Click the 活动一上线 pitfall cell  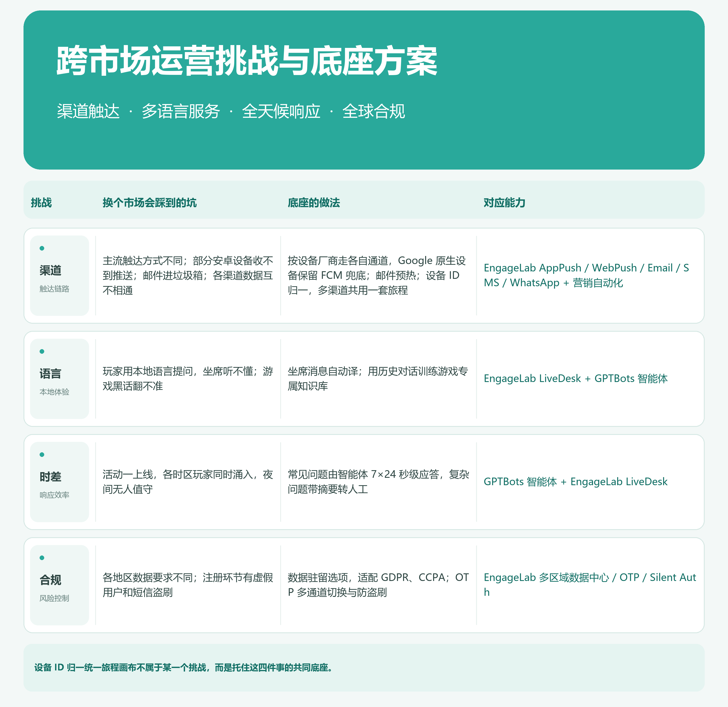(188, 482)
